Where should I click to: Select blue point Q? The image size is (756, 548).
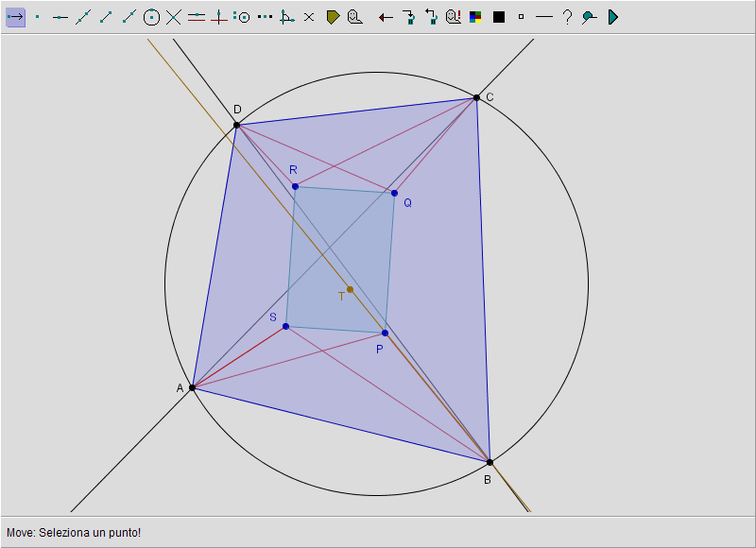pos(394,194)
